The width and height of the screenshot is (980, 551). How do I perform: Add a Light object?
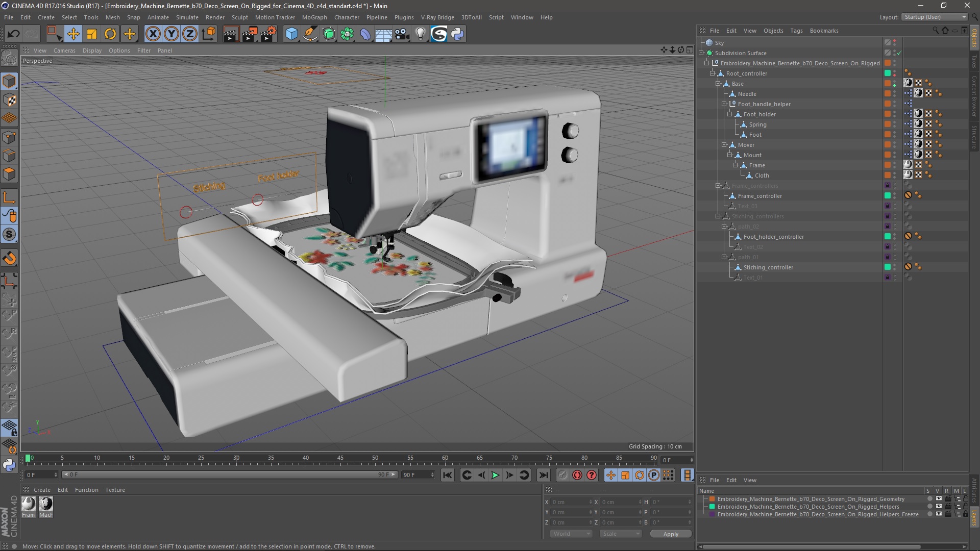point(421,34)
